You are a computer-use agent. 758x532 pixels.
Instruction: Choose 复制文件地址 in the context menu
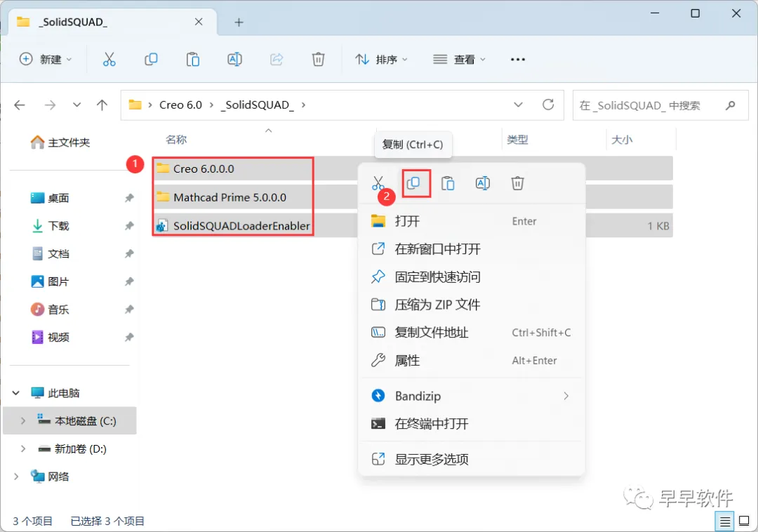point(472,333)
